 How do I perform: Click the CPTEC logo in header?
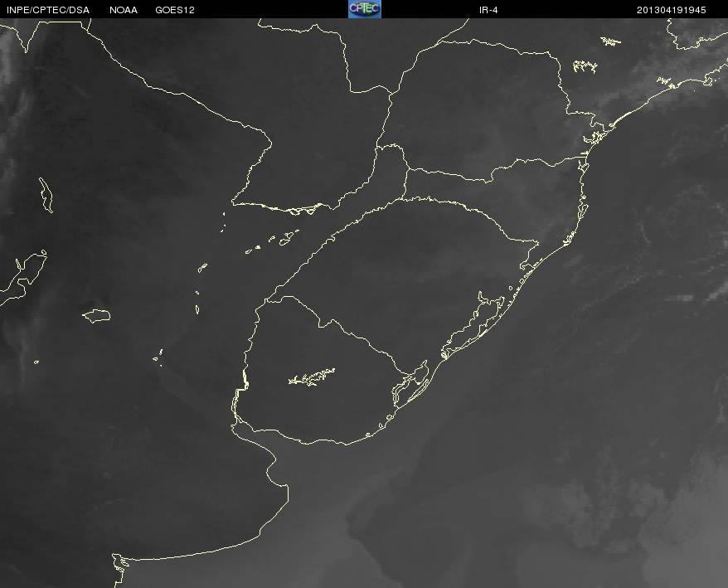pyautogui.click(x=365, y=9)
